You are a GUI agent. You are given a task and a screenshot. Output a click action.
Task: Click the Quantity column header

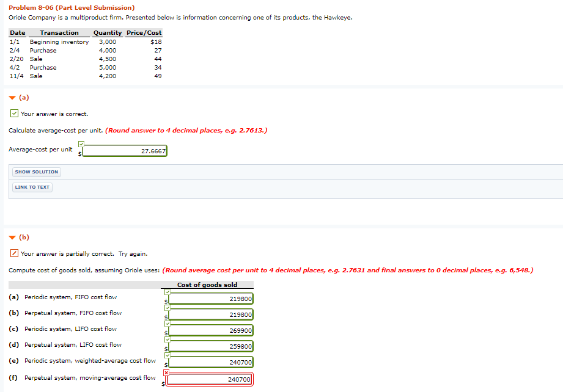point(108,32)
